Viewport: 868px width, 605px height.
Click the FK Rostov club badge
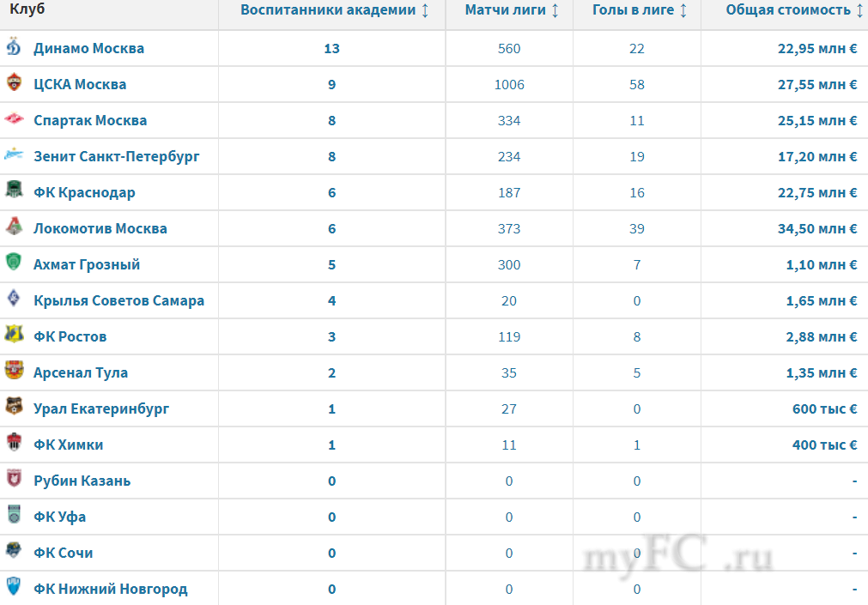[14, 336]
